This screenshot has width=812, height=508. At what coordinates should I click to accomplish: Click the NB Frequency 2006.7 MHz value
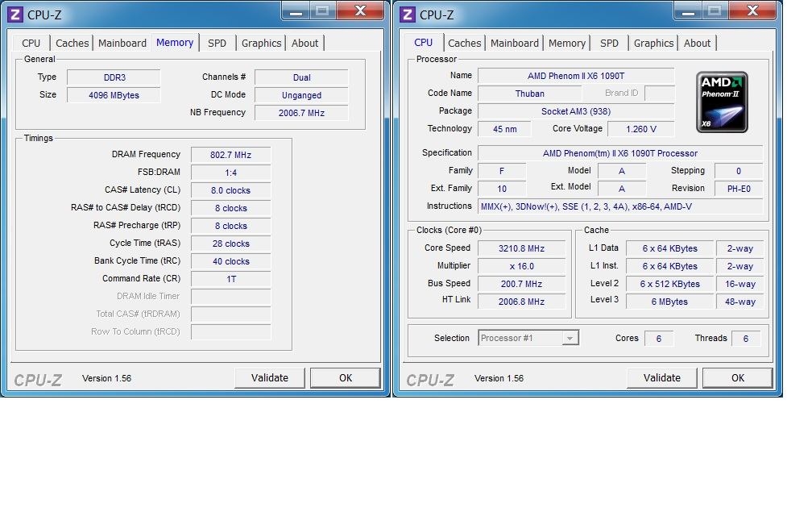coord(301,113)
